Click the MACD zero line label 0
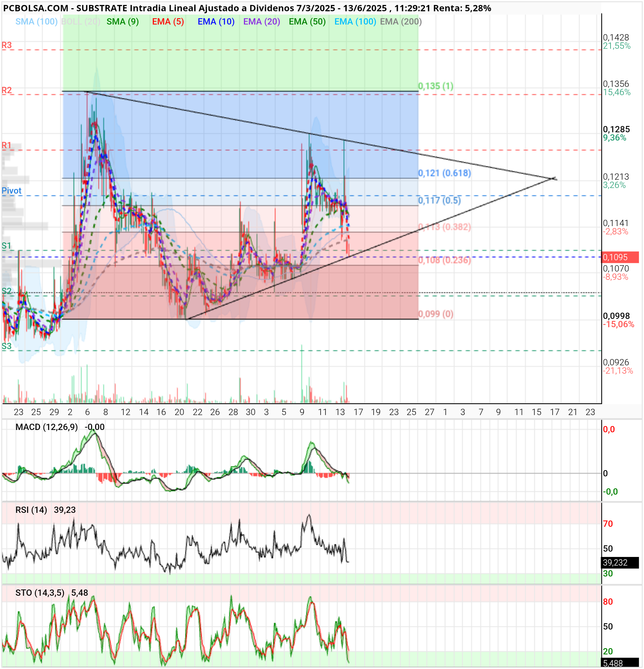The width and height of the screenshot is (644, 669). 605,473
